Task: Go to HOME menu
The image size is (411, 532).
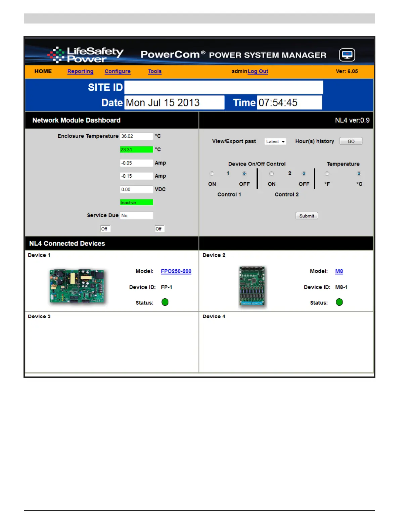Action: coord(43,71)
